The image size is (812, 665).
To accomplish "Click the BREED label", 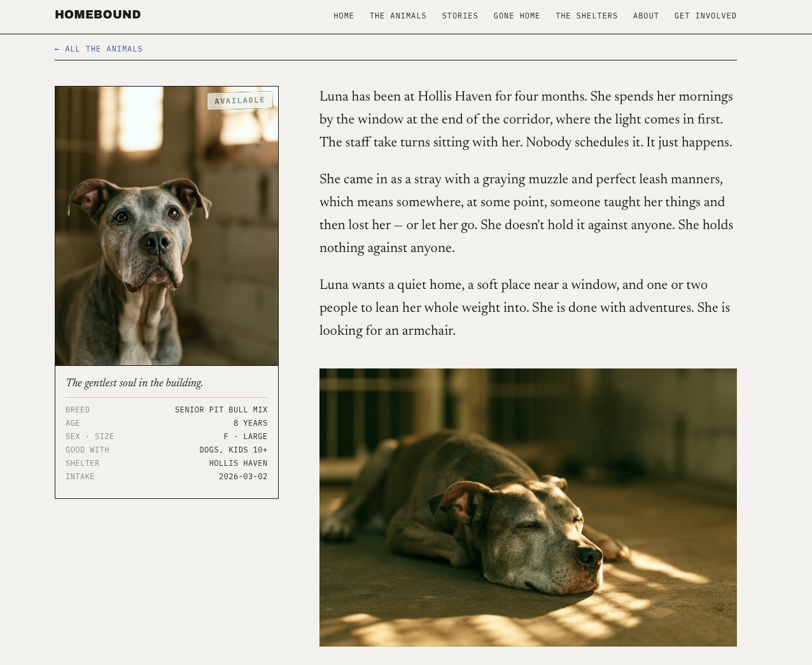I will coord(78,410).
